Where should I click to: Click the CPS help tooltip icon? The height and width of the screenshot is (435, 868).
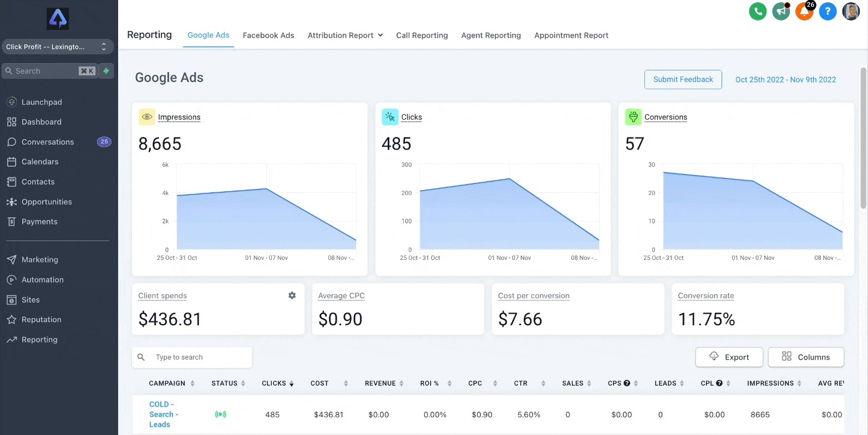[x=627, y=383]
